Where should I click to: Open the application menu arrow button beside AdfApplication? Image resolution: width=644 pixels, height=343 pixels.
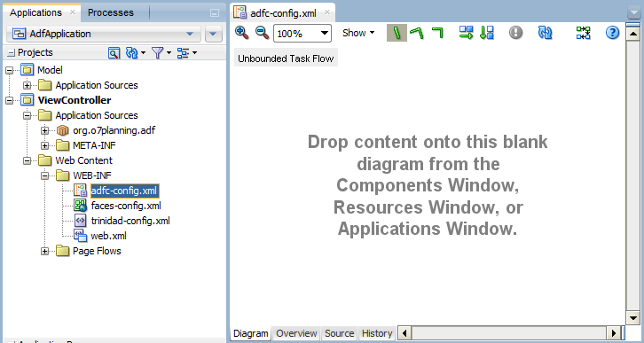pos(213,34)
